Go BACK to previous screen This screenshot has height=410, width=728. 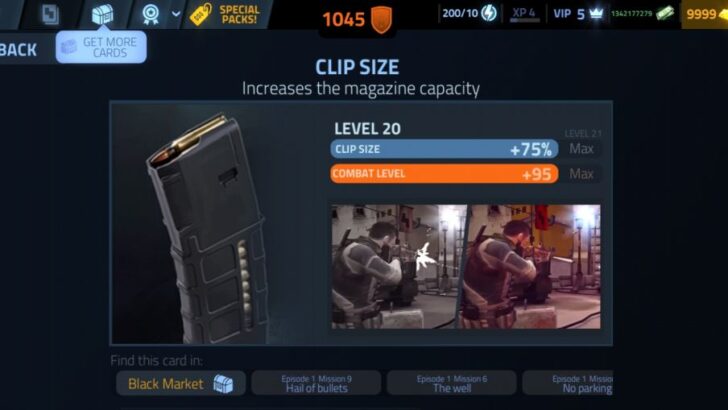point(19,50)
